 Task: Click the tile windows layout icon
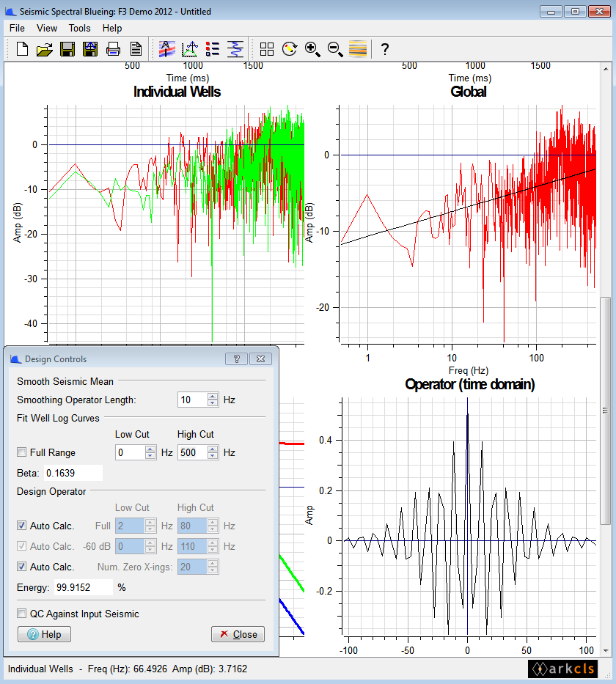(267, 49)
